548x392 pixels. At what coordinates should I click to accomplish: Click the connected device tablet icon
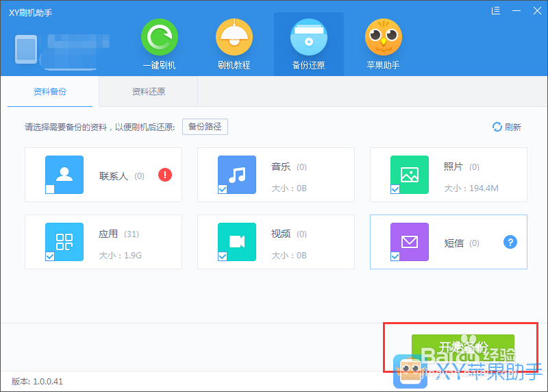26,49
